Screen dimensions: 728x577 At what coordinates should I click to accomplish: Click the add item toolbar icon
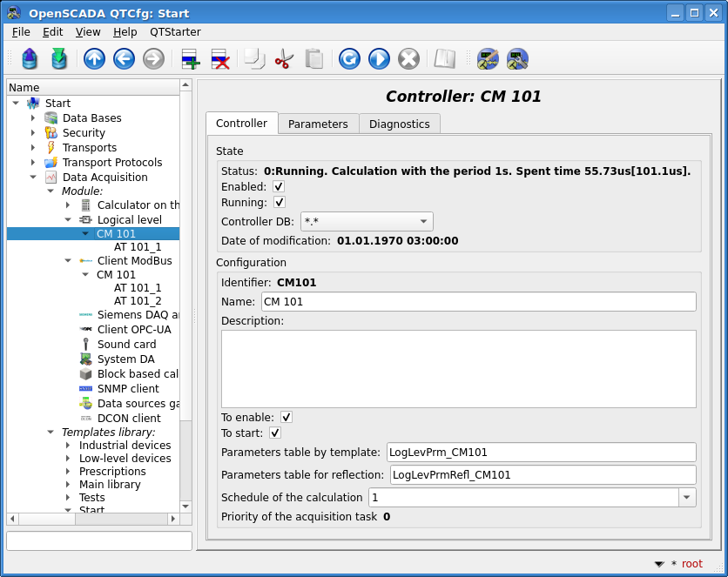[191, 59]
